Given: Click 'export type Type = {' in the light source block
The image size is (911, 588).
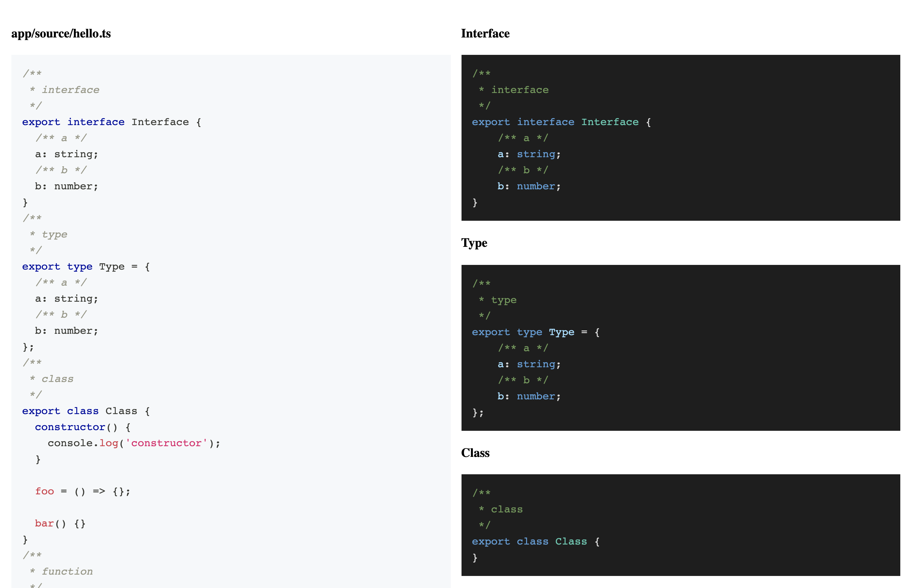Looking at the screenshot, I should 86,267.
